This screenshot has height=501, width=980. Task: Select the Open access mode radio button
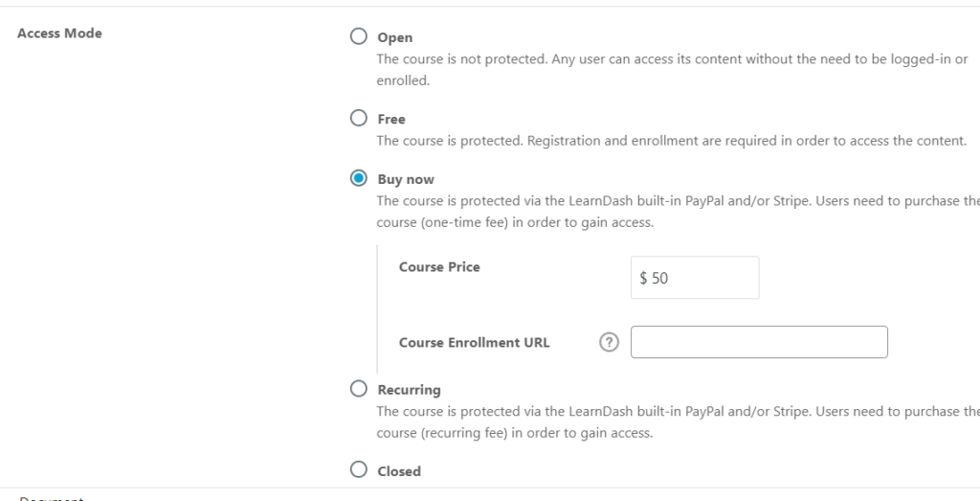[x=359, y=36]
